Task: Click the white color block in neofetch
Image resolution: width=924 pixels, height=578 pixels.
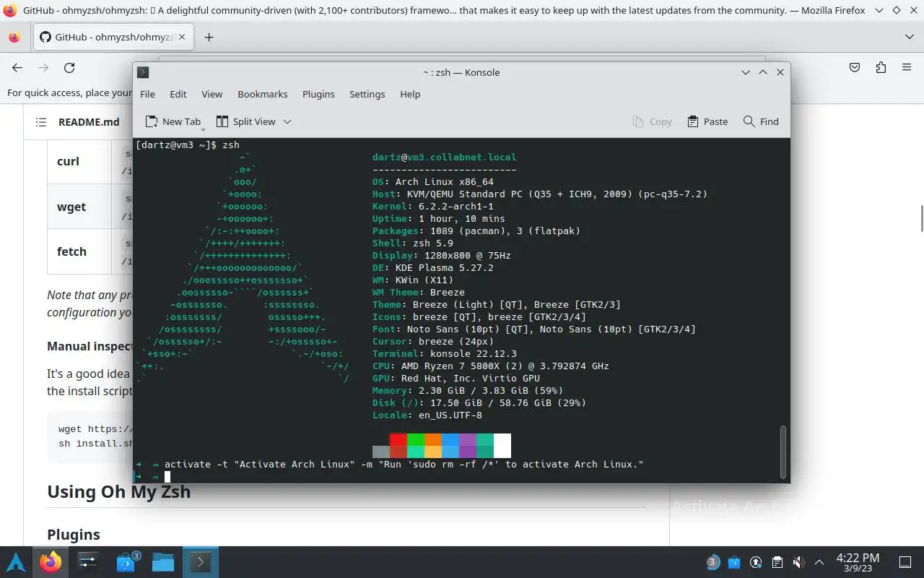Action: (502, 445)
